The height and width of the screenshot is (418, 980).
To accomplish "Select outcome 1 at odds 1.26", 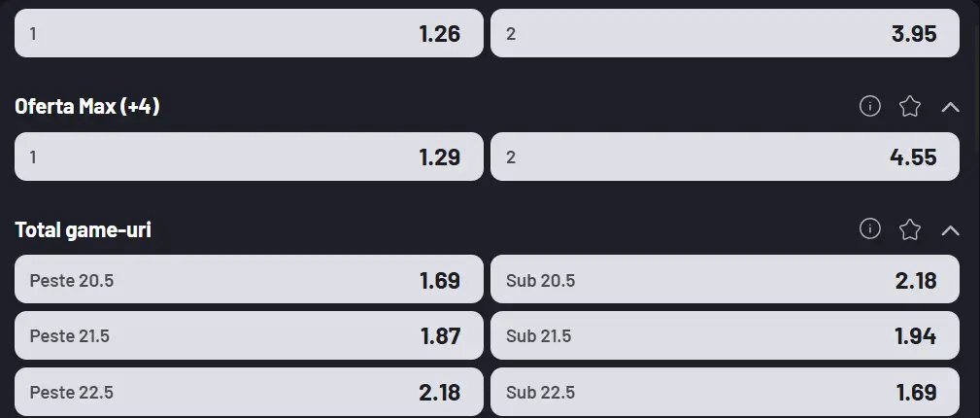I will pos(249,33).
